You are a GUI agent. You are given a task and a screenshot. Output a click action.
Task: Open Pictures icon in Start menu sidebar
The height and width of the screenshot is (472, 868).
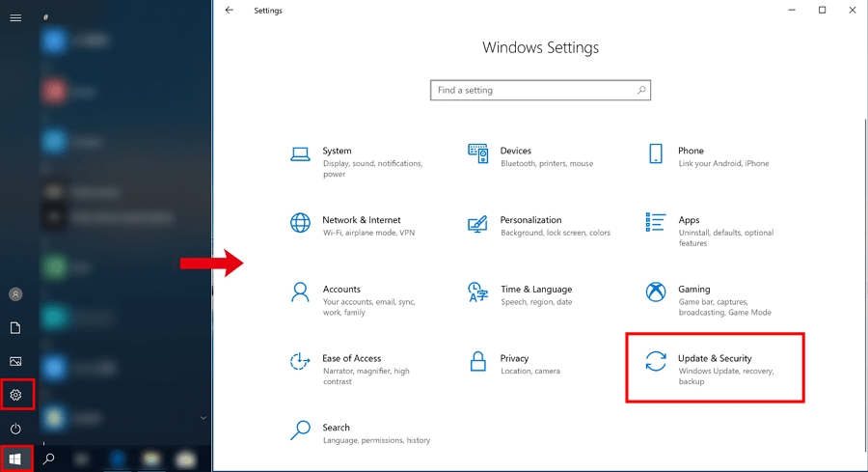15,361
